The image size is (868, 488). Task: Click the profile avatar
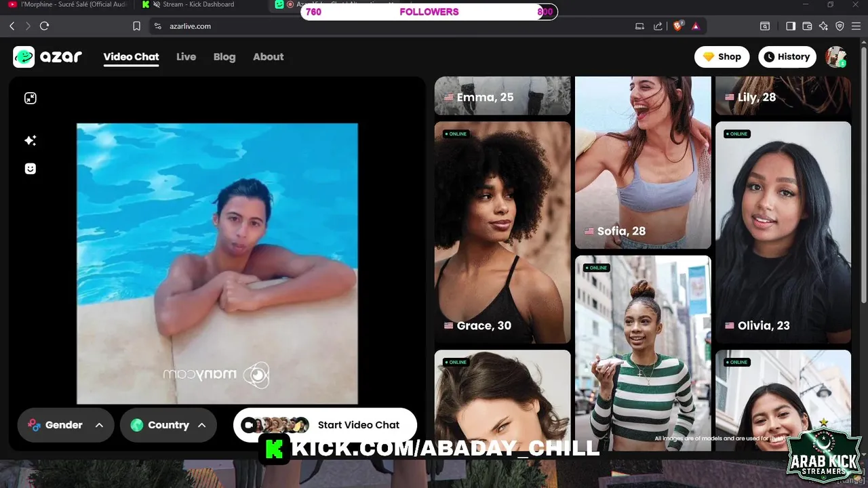click(835, 57)
